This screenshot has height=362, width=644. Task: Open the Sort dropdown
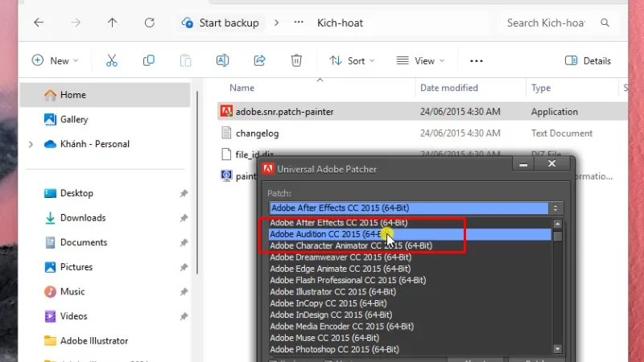[352, 61]
